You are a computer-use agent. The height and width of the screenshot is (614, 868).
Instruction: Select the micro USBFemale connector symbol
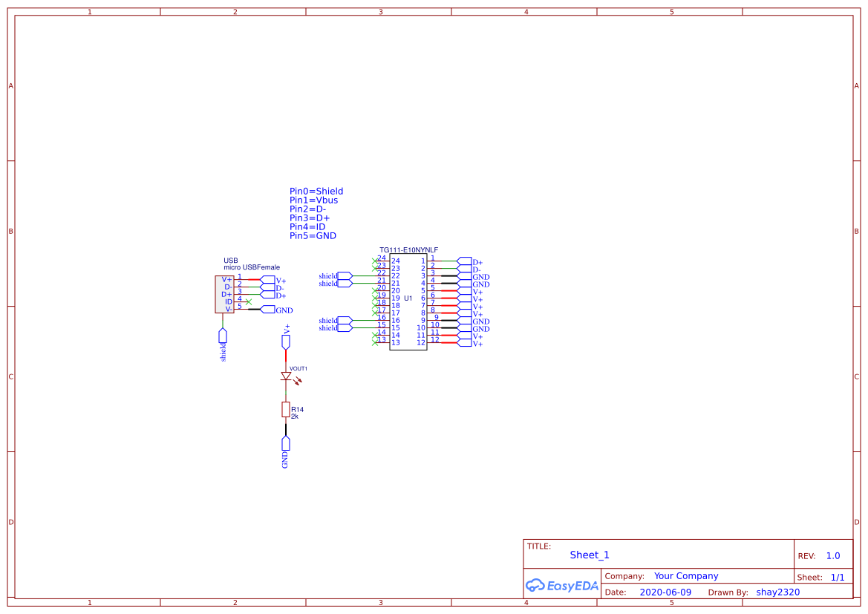[223, 294]
